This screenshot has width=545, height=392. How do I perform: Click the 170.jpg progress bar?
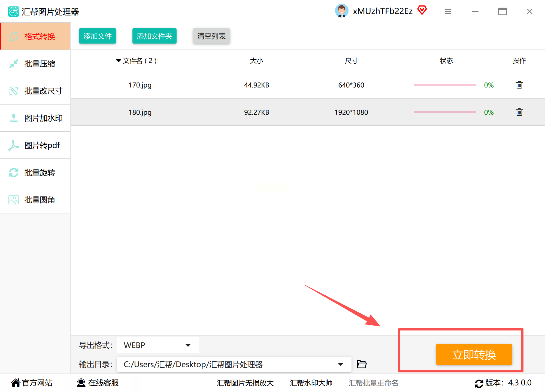click(x=444, y=85)
